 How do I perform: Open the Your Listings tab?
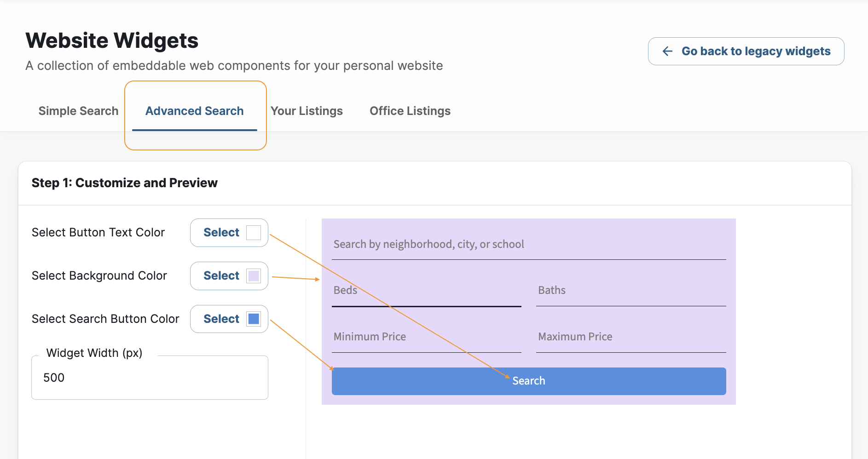tap(307, 111)
